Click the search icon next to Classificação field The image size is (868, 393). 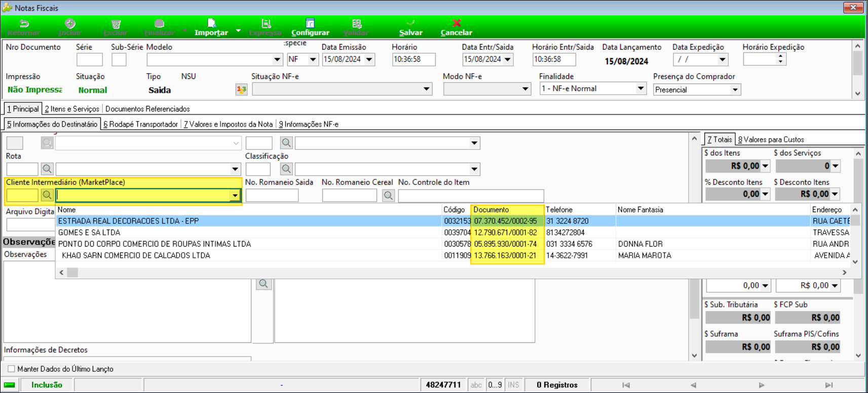pyautogui.click(x=286, y=169)
